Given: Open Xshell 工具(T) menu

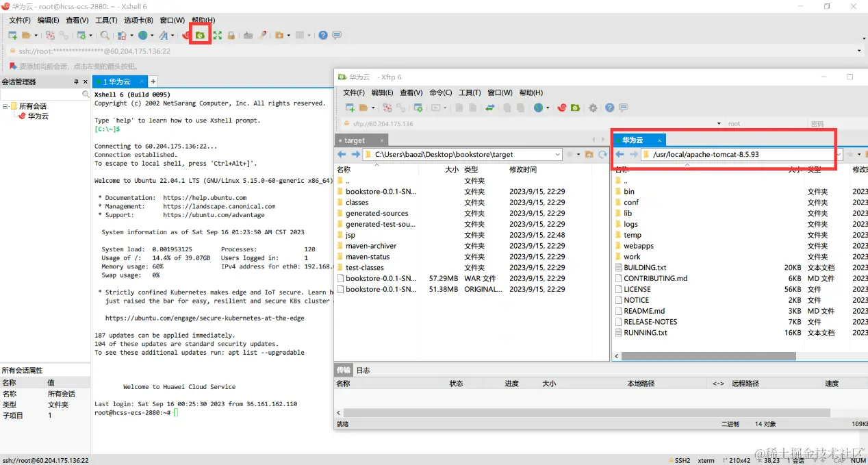Looking at the screenshot, I should [106, 21].
